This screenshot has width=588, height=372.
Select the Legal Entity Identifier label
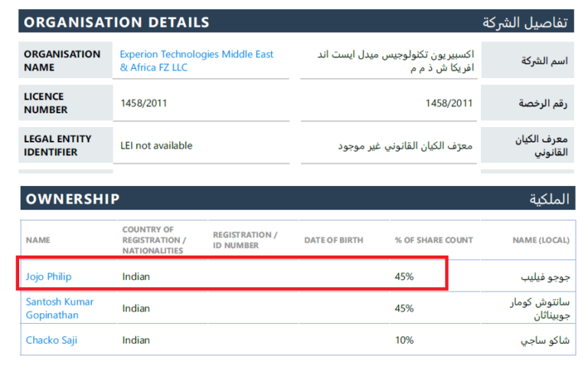coord(57,145)
